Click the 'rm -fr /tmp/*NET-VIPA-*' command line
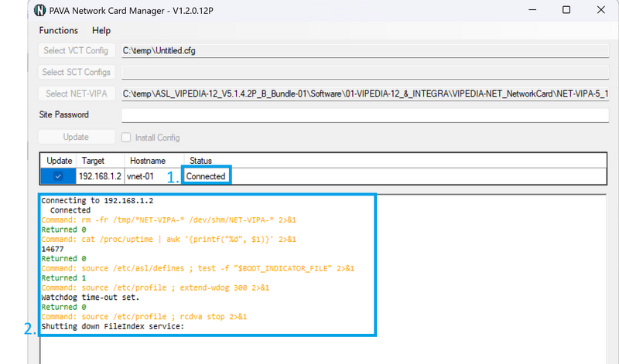The image size is (619, 364). (x=169, y=219)
